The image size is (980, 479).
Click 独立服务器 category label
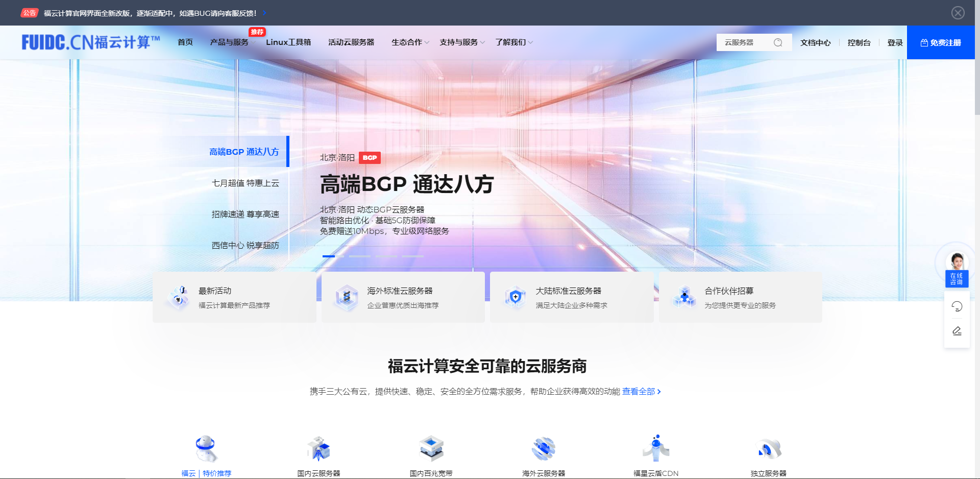click(769, 473)
